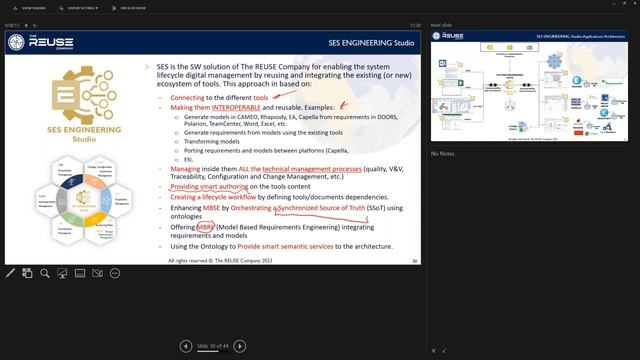Click 'All rights reserved' footer text
The image size is (640, 360).
click(220, 260)
